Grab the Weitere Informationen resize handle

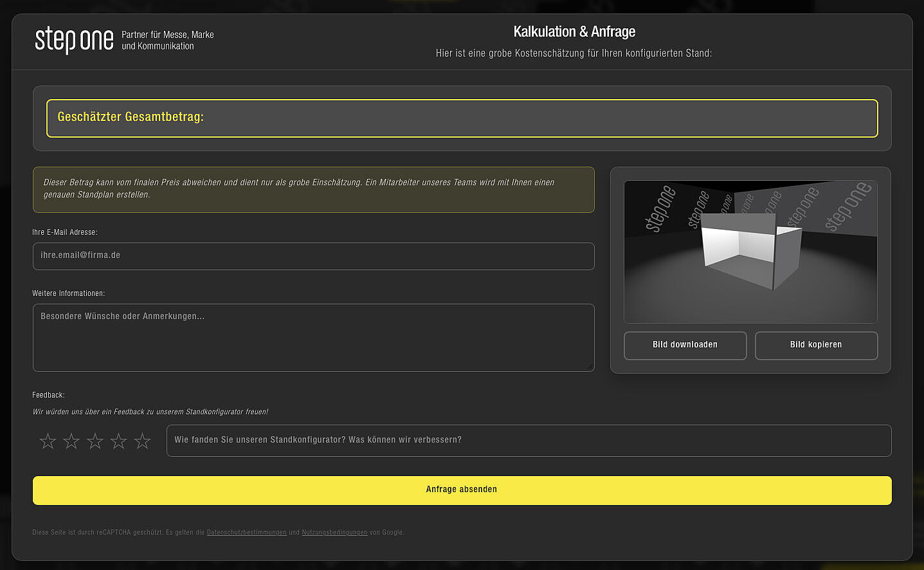pos(590,367)
